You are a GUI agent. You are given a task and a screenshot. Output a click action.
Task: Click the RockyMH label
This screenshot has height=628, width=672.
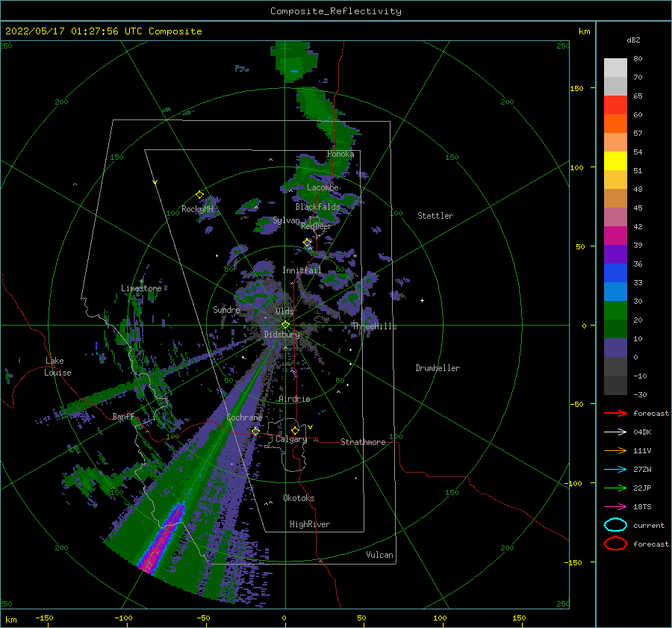[x=197, y=209]
